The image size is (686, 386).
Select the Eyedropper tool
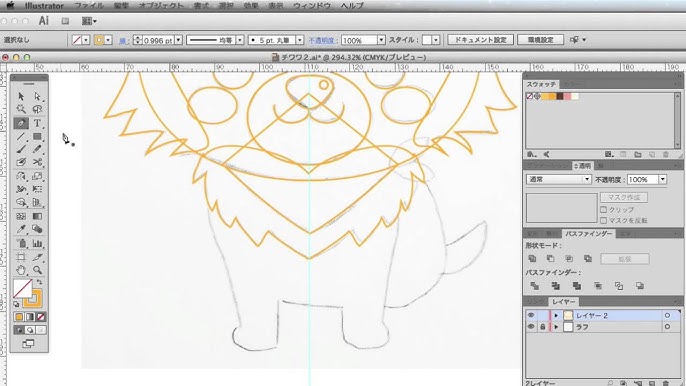coord(21,229)
